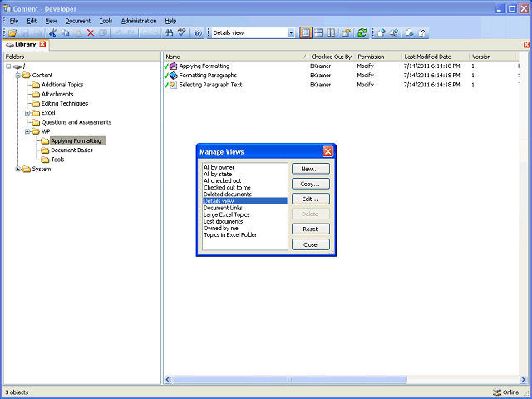Image resolution: width=532 pixels, height=399 pixels.
Task: Click the red X Delete toolbar icon
Action: 91,33
